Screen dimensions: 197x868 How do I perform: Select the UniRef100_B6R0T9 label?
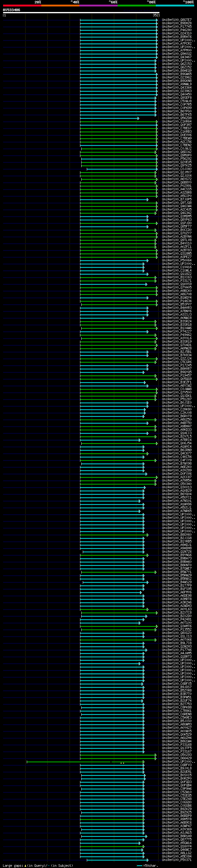coord(177,416)
